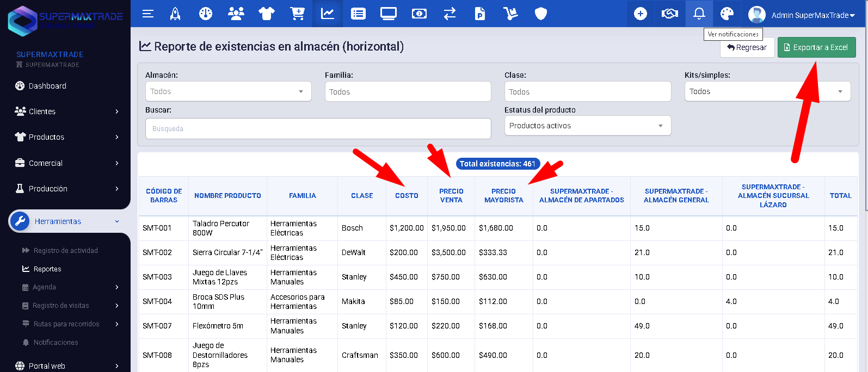Click the admin user avatar picture
The height and width of the screenshot is (372, 868).
[757, 15]
